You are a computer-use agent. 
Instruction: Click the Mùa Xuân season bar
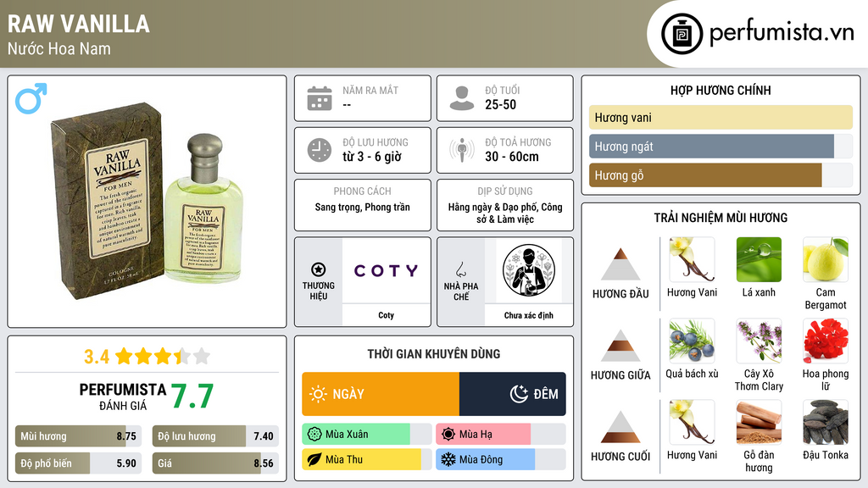click(366, 435)
